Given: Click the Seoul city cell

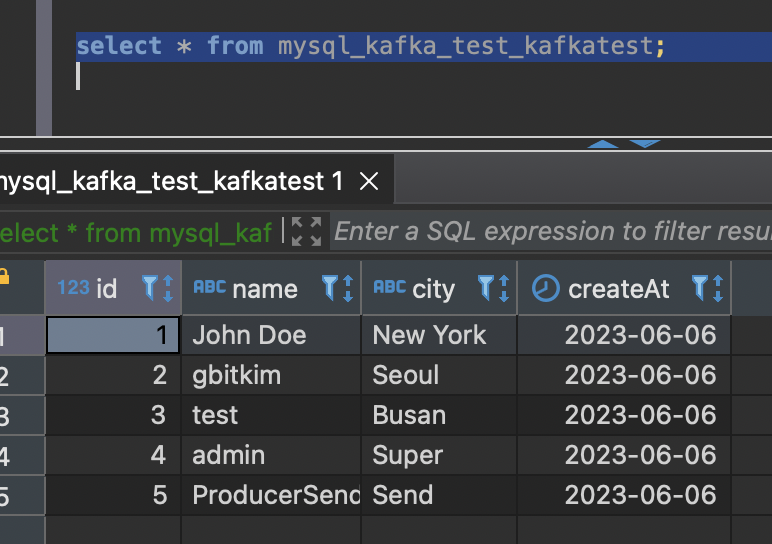Looking at the screenshot, I should click(406, 375).
